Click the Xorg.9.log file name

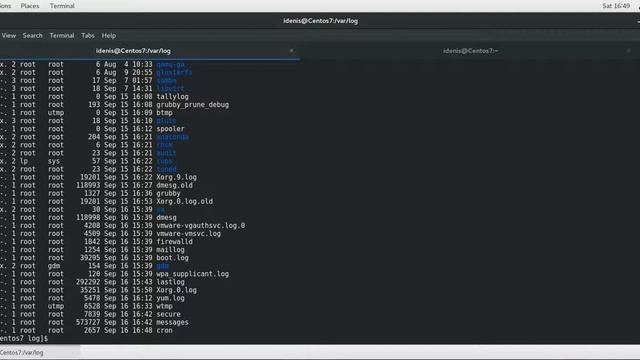(177, 177)
